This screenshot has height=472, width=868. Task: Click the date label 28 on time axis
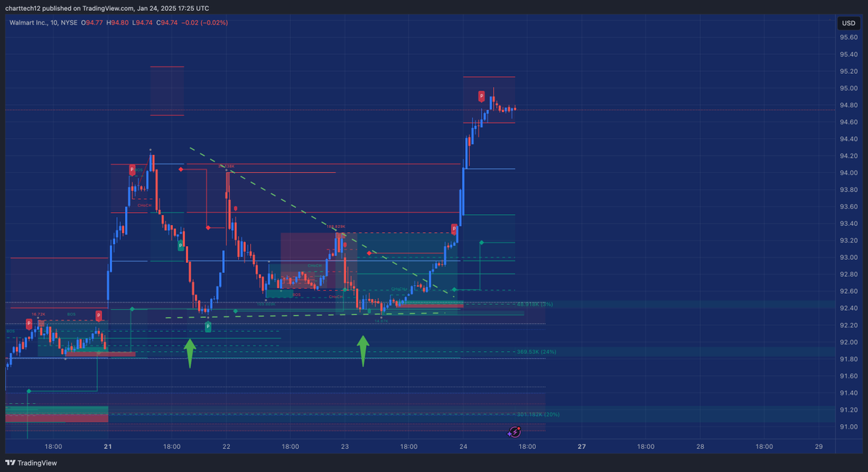700,447
